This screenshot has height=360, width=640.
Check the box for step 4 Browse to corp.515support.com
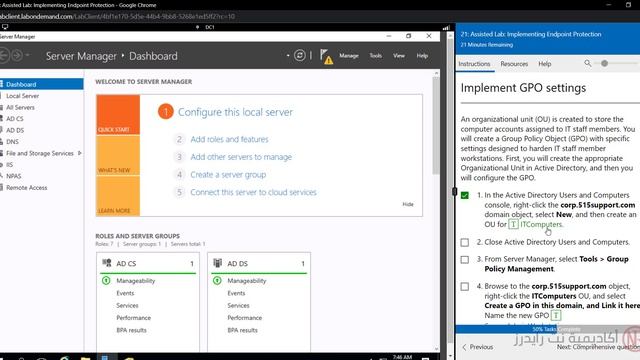pyautogui.click(x=464, y=287)
